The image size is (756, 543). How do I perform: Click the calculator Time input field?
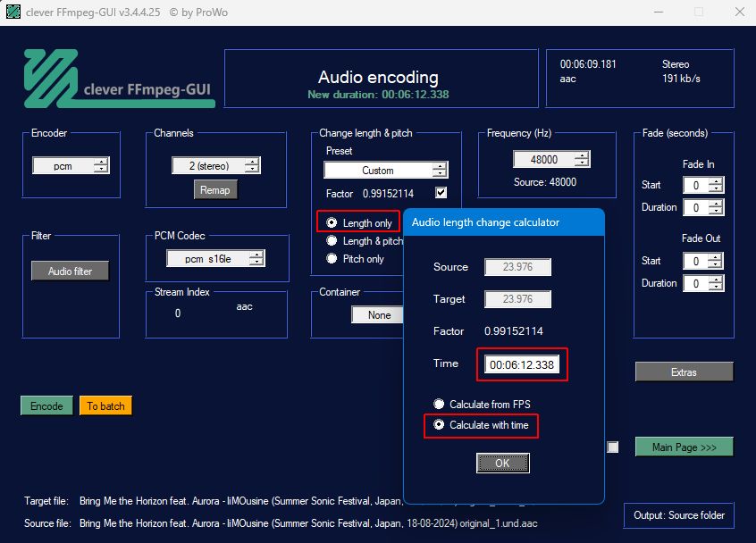click(522, 364)
